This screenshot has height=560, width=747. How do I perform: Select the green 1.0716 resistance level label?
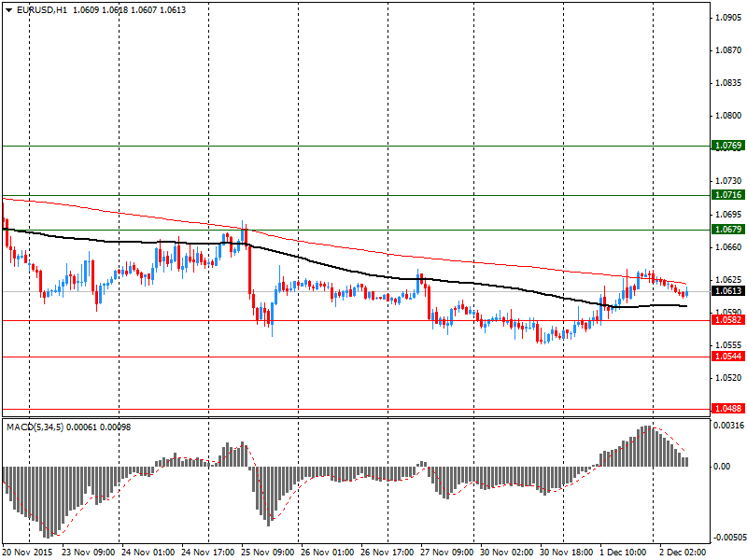728,195
